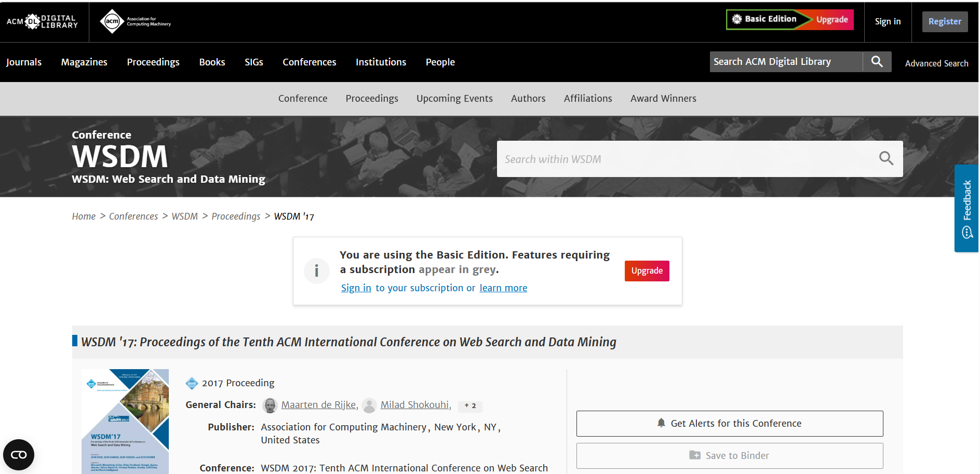Go to Conferences in the breadcrumb
This screenshot has height=474, width=980.
point(133,216)
